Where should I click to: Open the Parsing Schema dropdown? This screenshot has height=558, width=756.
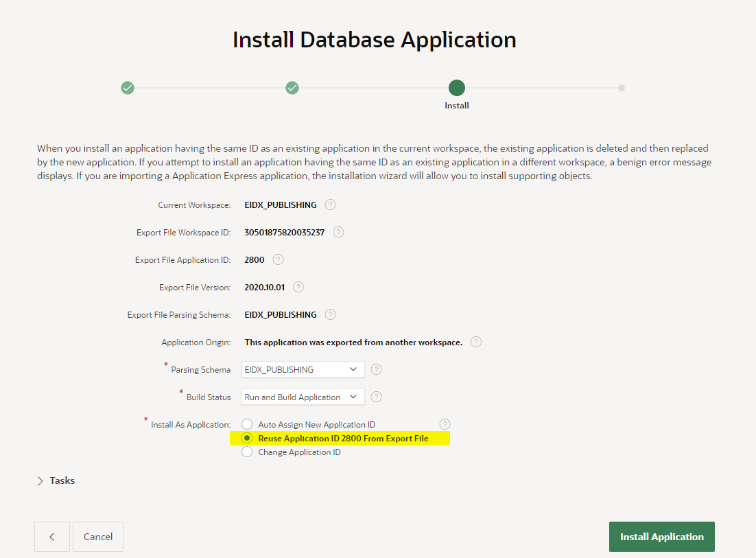(303, 369)
